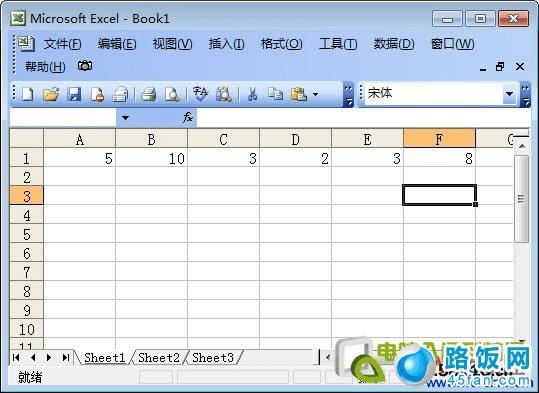Cut selection with the scissors icon

[x=252, y=94]
